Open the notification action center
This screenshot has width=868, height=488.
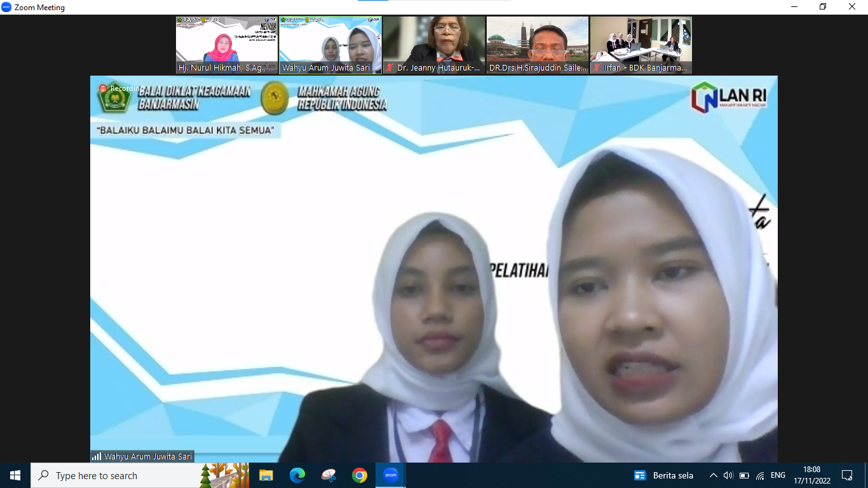(846, 475)
